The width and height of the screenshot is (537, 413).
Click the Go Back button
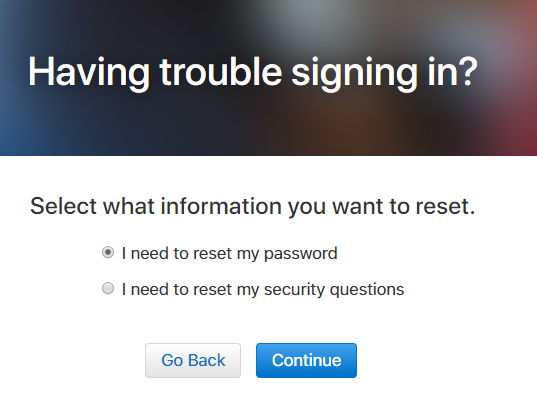click(x=193, y=360)
